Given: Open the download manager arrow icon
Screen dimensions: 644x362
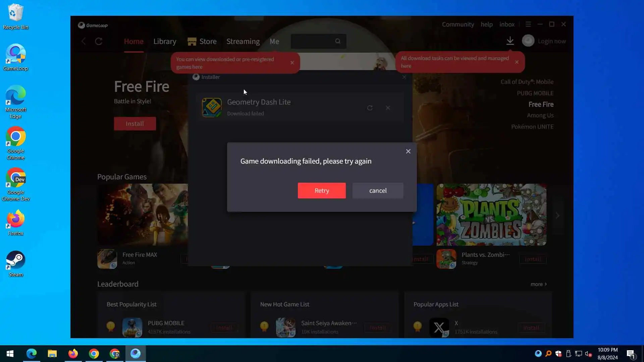Looking at the screenshot, I should [x=510, y=41].
